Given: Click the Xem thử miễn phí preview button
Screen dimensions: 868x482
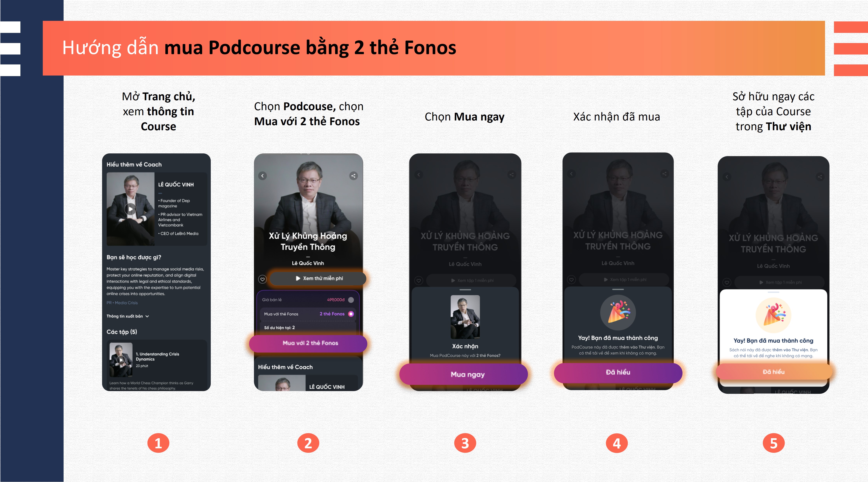Looking at the screenshot, I should [318, 278].
